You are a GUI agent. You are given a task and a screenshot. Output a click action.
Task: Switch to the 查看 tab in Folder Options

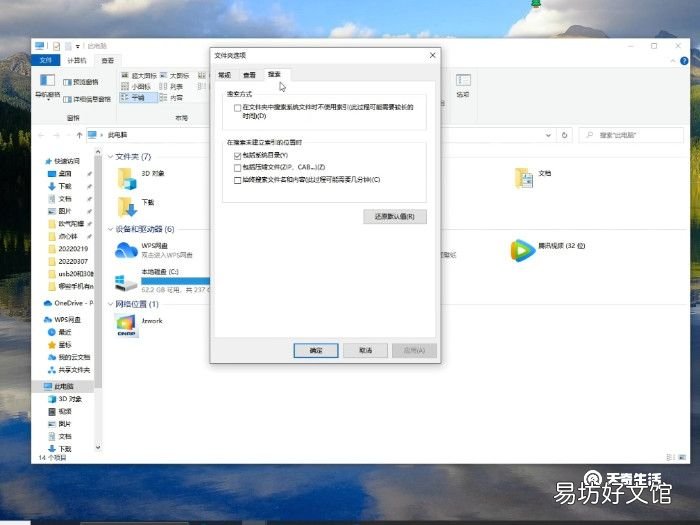point(250,75)
